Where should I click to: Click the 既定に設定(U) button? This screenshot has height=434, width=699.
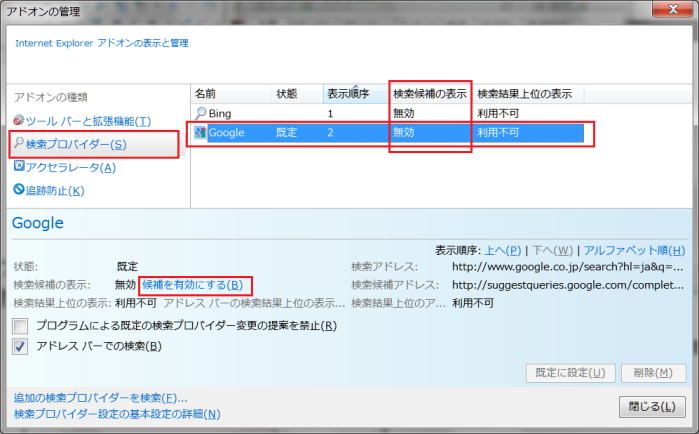(571, 373)
